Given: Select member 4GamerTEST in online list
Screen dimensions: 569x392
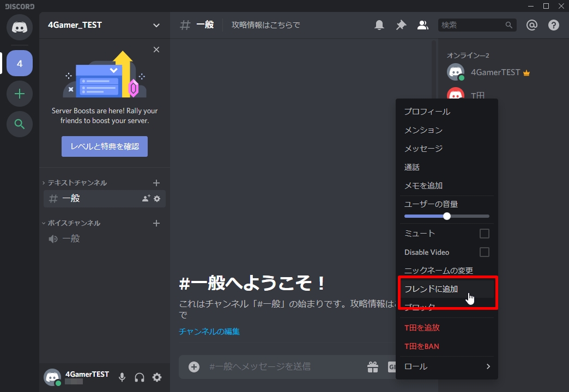Looking at the screenshot, I should coord(503,72).
